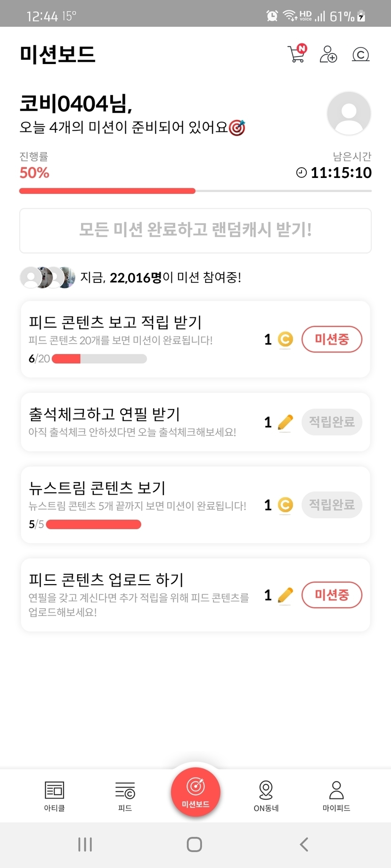
Task: Tap the pencil reward icon for 출석체크
Action: point(285,422)
